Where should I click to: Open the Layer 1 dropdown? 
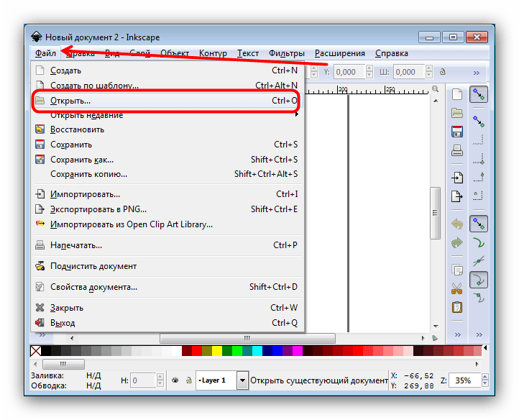243,380
